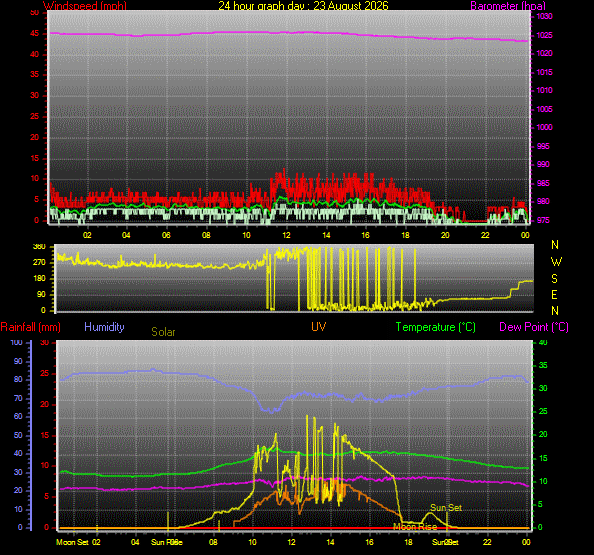Click the '25' windspeed scale value

click(34, 116)
